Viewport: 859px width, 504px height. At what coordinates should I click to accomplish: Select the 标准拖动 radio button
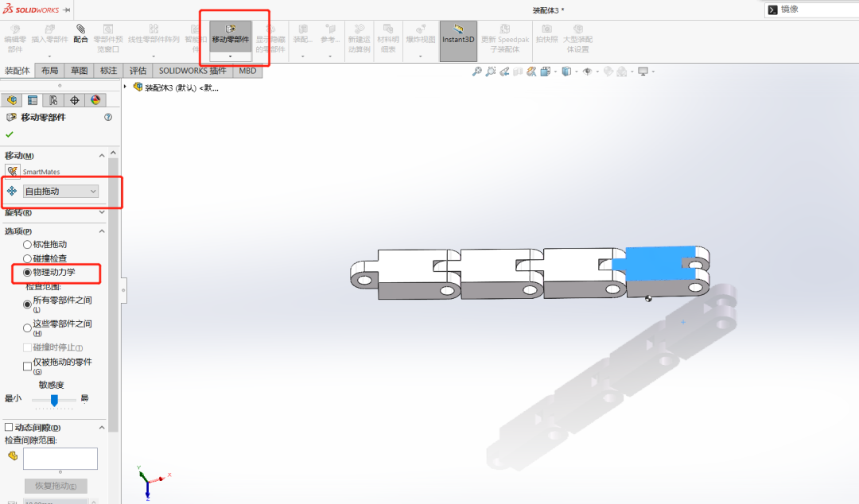click(x=27, y=244)
